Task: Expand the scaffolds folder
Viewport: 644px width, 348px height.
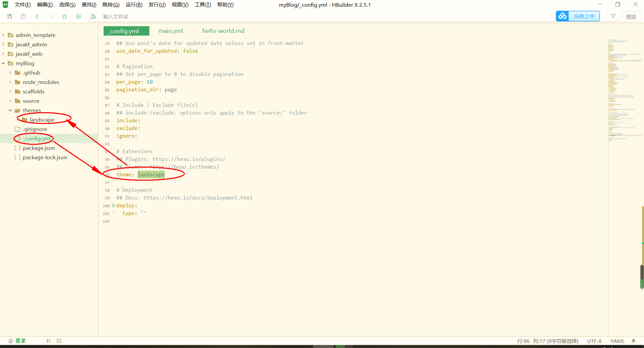Action: pos(10,91)
